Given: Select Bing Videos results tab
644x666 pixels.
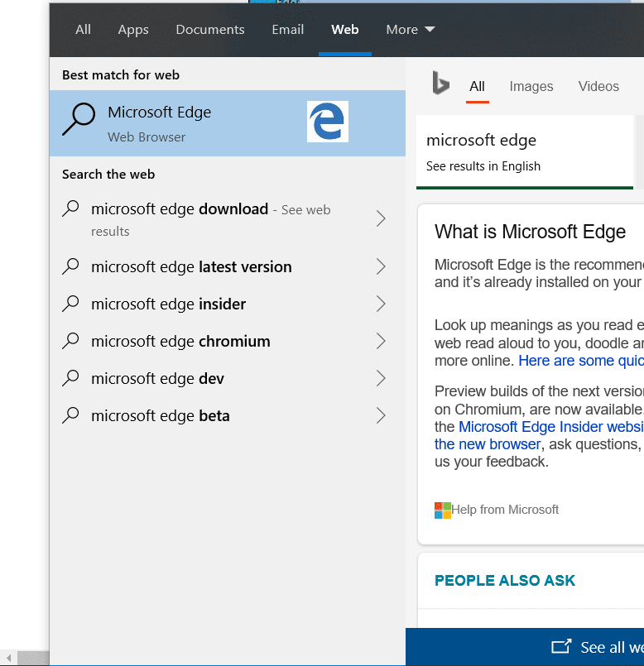Looking at the screenshot, I should (598, 86).
